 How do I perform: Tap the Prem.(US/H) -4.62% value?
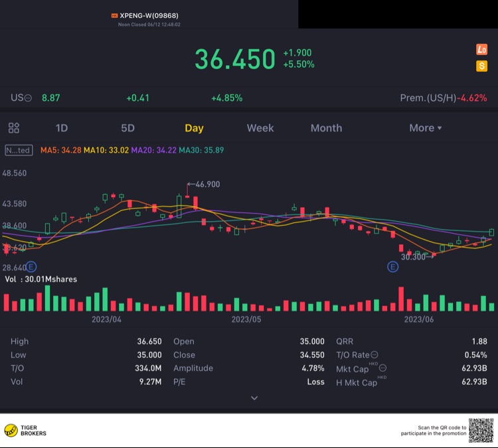472,98
